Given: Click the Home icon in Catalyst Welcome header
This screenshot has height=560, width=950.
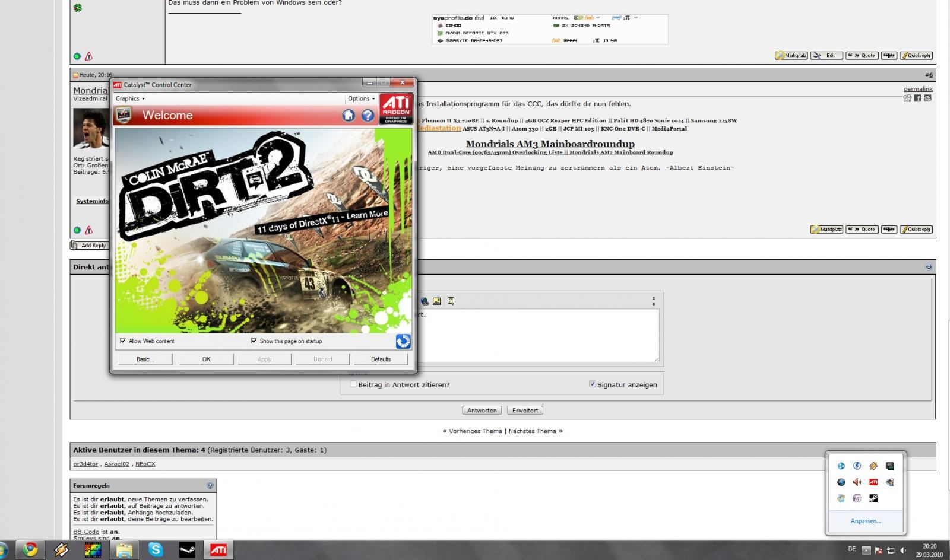Looking at the screenshot, I should pos(349,115).
